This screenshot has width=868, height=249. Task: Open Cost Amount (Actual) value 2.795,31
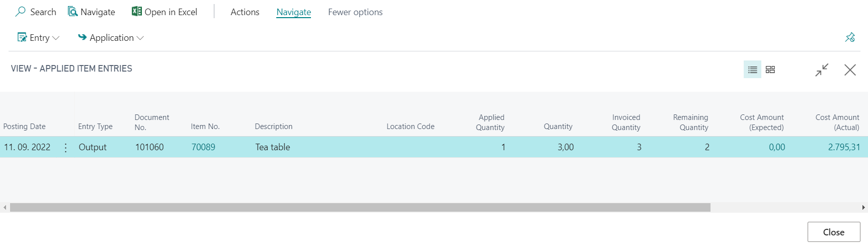tap(844, 147)
